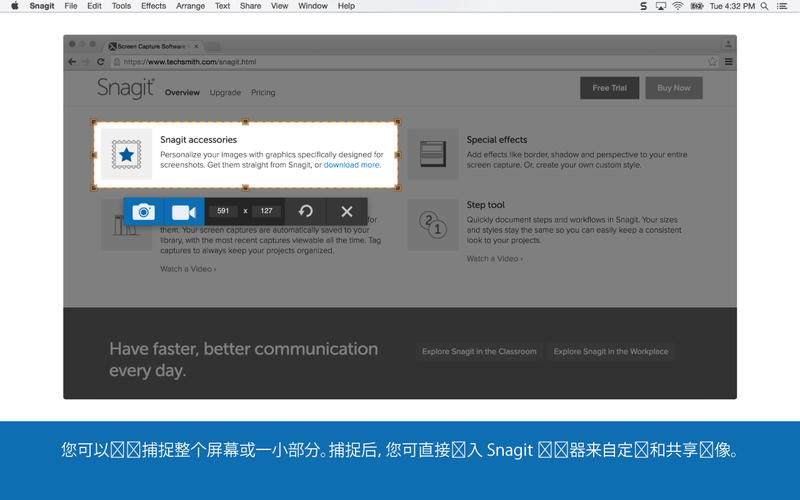
Task: Open the Arrange menu
Action: [x=190, y=6]
